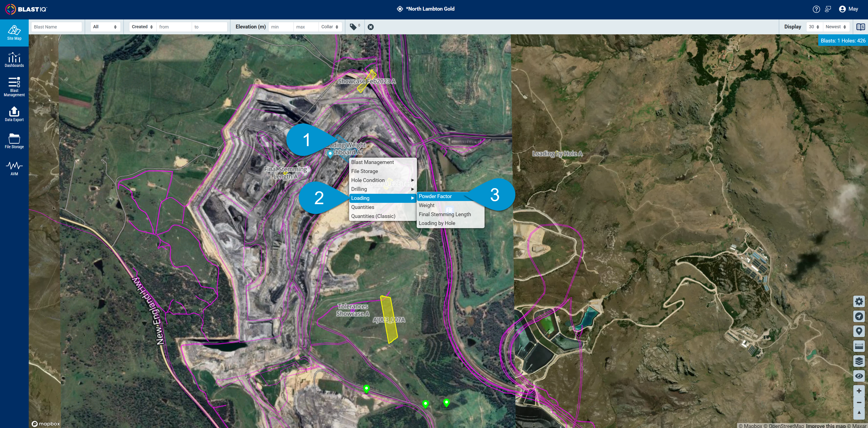Click the Improve this map link

pyautogui.click(x=826, y=426)
